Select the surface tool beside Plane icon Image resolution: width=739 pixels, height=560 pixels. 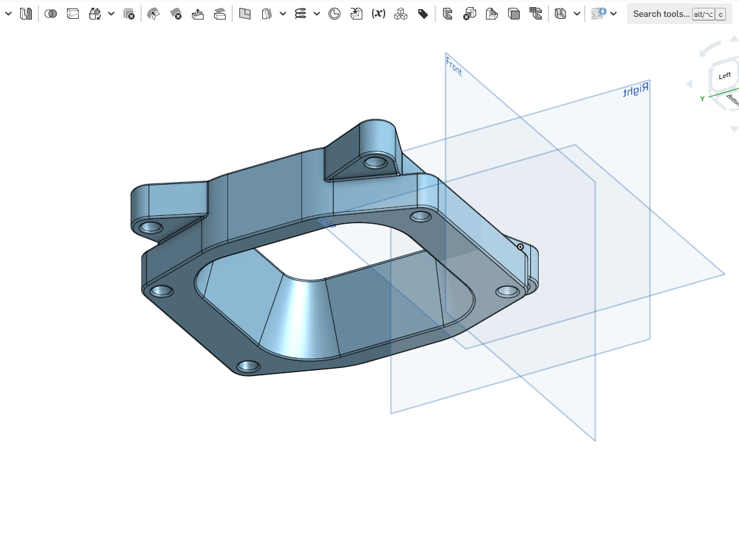pos(267,14)
